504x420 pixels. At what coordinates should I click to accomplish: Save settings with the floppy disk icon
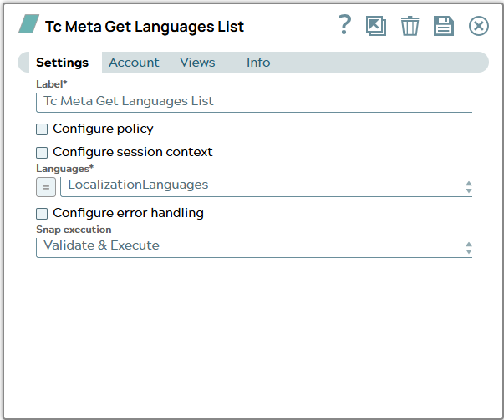click(444, 26)
